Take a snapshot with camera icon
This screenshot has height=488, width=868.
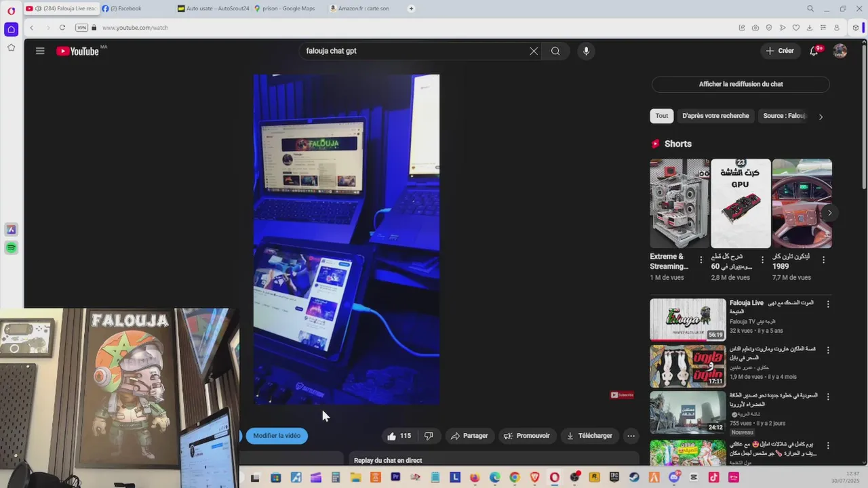pos(755,28)
